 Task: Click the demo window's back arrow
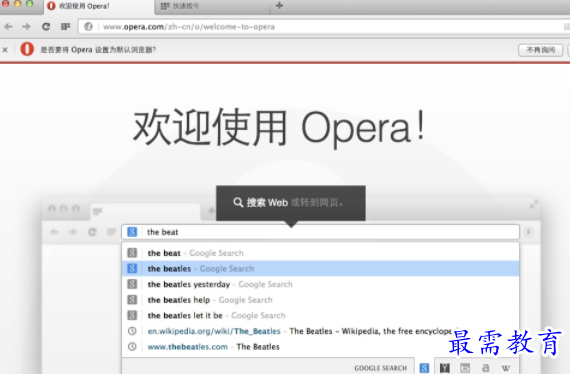point(54,232)
